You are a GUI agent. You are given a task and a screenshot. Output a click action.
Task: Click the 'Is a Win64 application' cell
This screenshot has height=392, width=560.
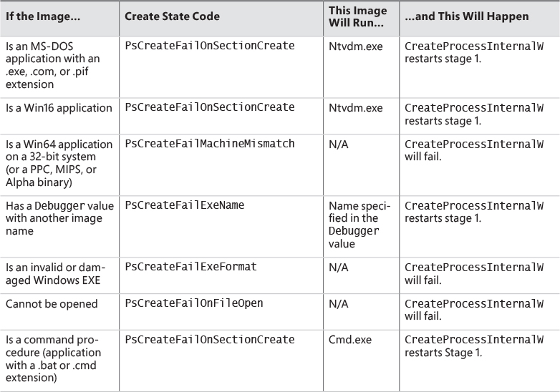click(x=58, y=162)
